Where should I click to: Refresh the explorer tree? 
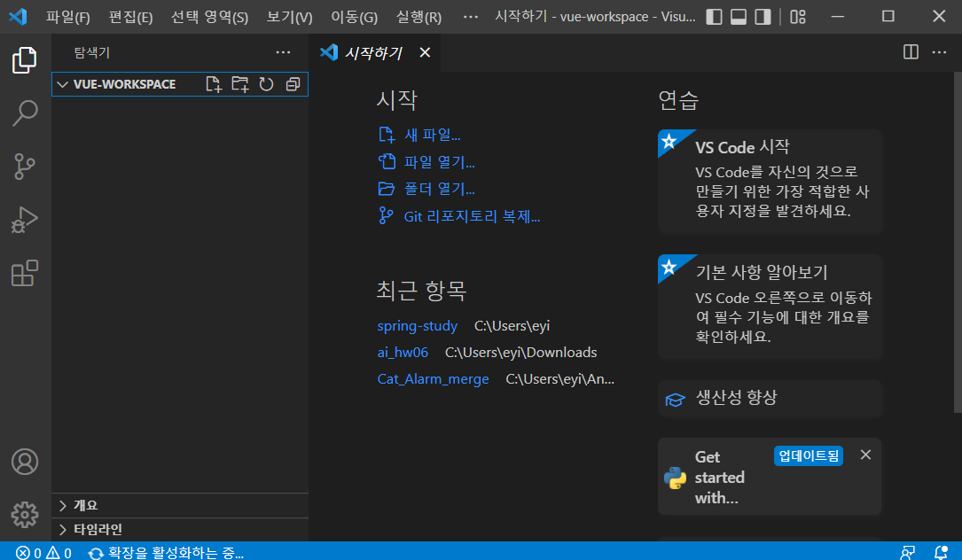coord(266,84)
